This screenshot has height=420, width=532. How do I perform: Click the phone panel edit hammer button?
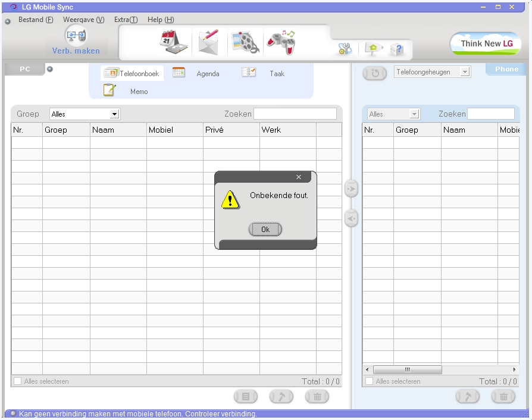point(468,397)
